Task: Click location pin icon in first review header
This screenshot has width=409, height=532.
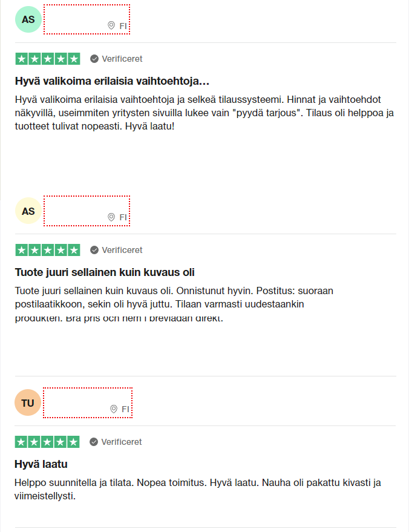Action: tap(111, 25)
